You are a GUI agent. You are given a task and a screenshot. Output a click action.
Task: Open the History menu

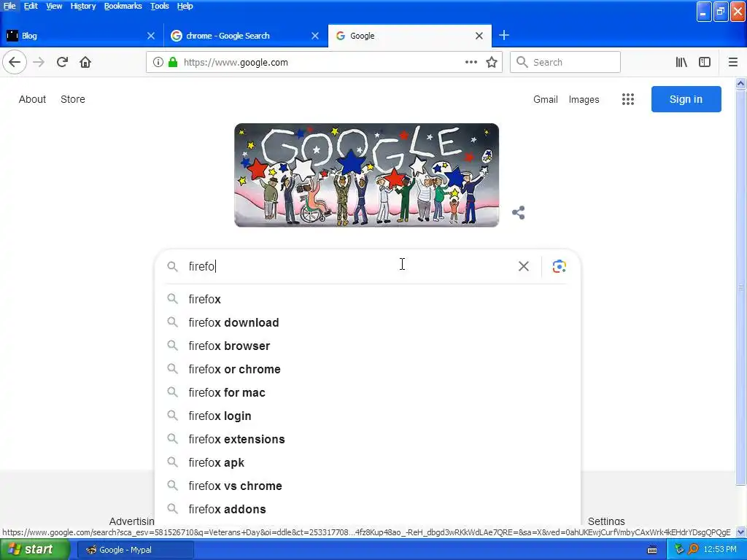(x=83, y=6)
